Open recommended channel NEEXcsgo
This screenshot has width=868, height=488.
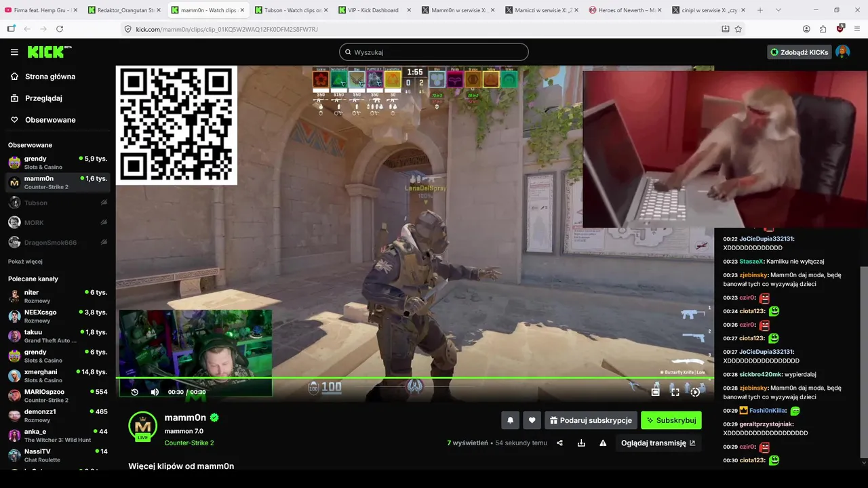[x=57, y=316]
